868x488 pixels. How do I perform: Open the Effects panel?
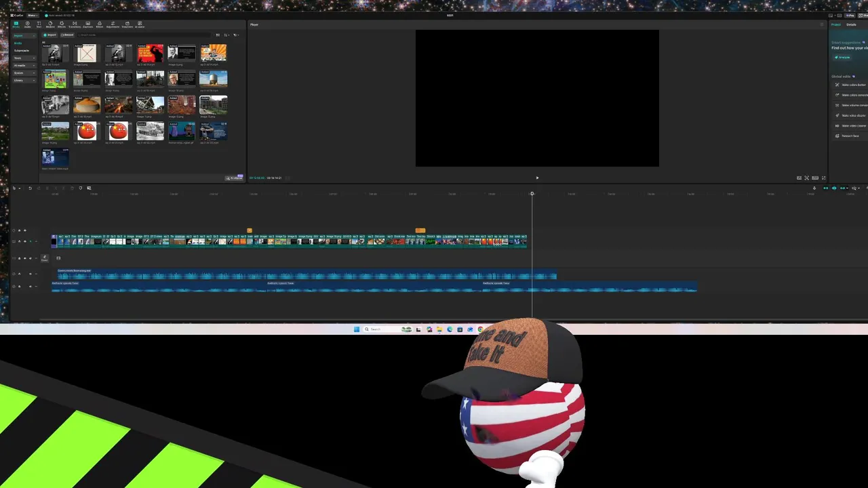click(x=62, y=24)
